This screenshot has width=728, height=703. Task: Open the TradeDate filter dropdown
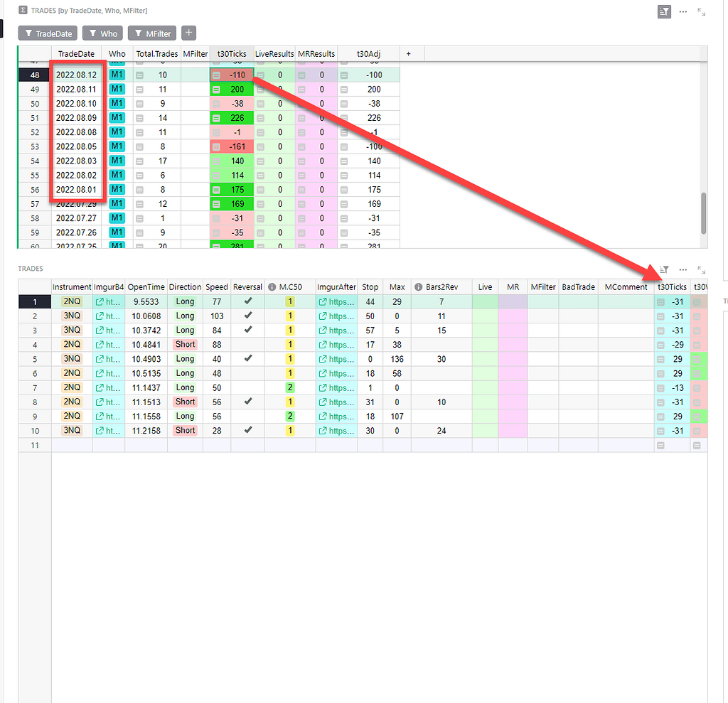47,33
